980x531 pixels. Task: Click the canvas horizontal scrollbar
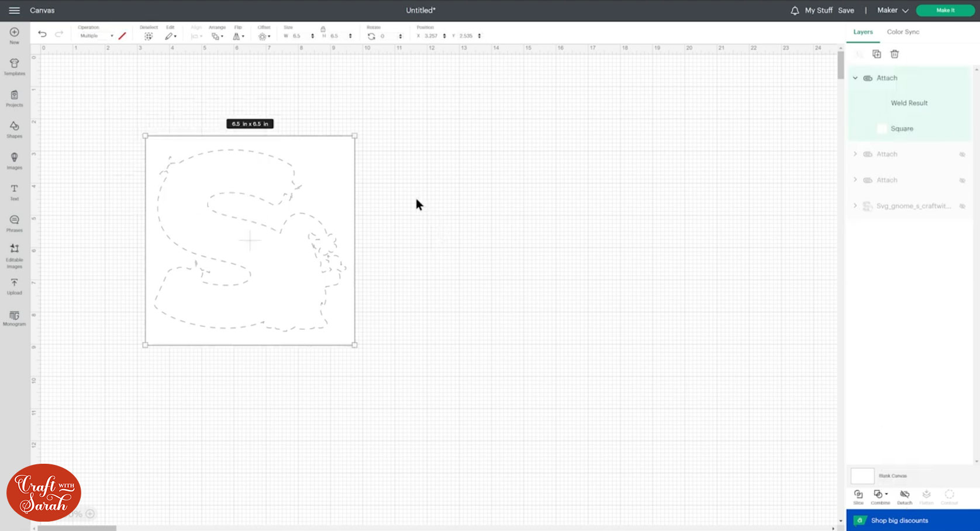coord(77,528)
